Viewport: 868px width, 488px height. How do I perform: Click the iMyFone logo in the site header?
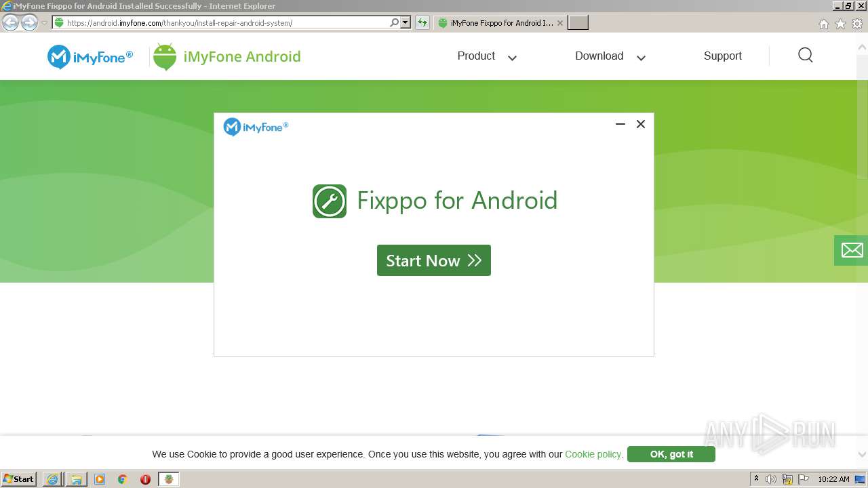point(90,57)
